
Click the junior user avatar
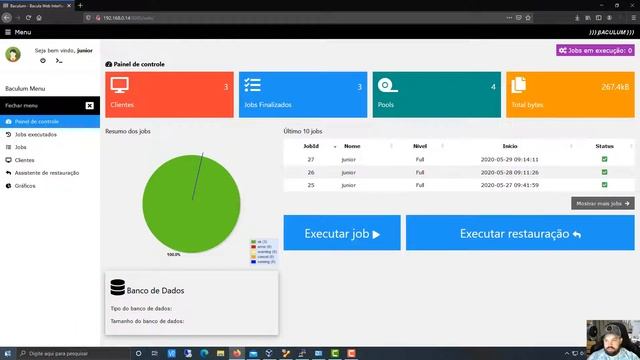pyautogui.click(x=13, y=54)
